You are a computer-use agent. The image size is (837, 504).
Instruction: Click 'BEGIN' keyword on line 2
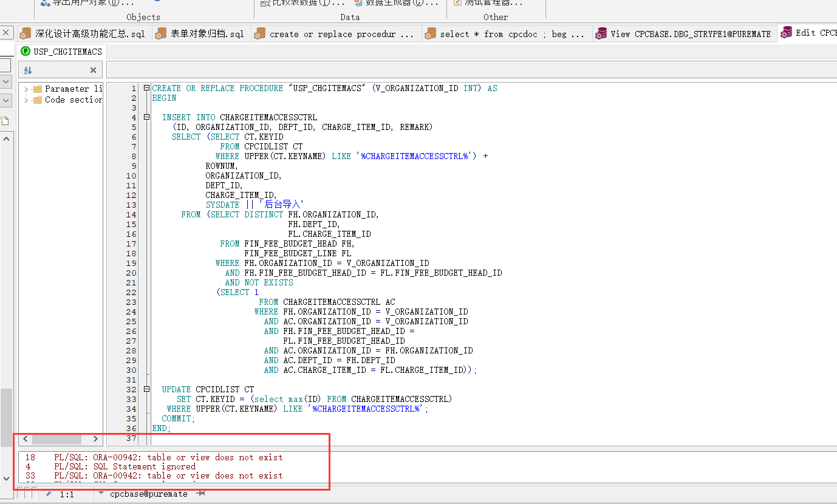(164, 98)
